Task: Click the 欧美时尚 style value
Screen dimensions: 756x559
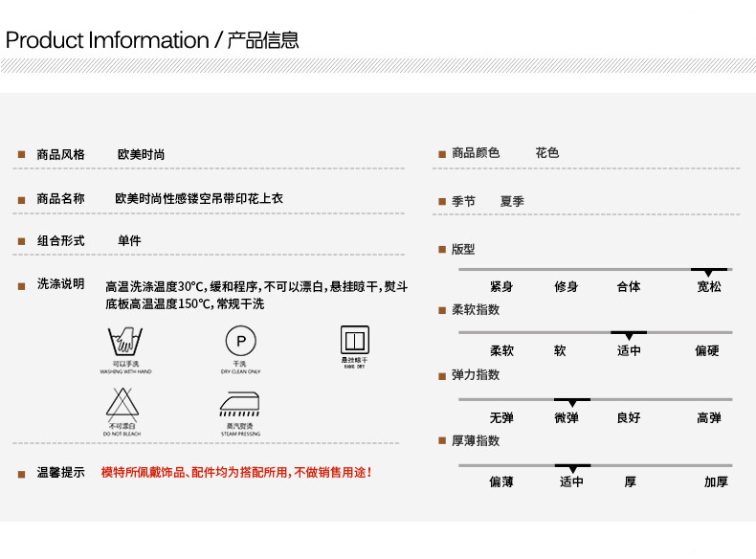Action: coord(141,154)
